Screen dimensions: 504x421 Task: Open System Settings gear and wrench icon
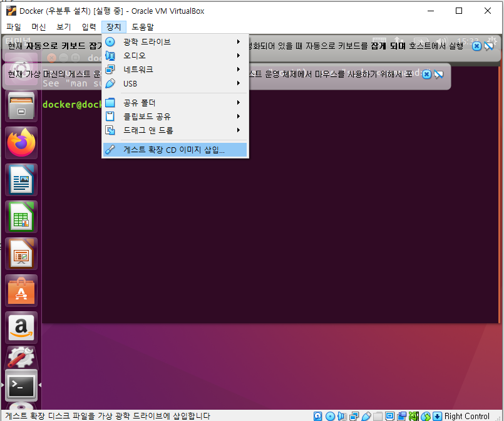pos(21,357)
